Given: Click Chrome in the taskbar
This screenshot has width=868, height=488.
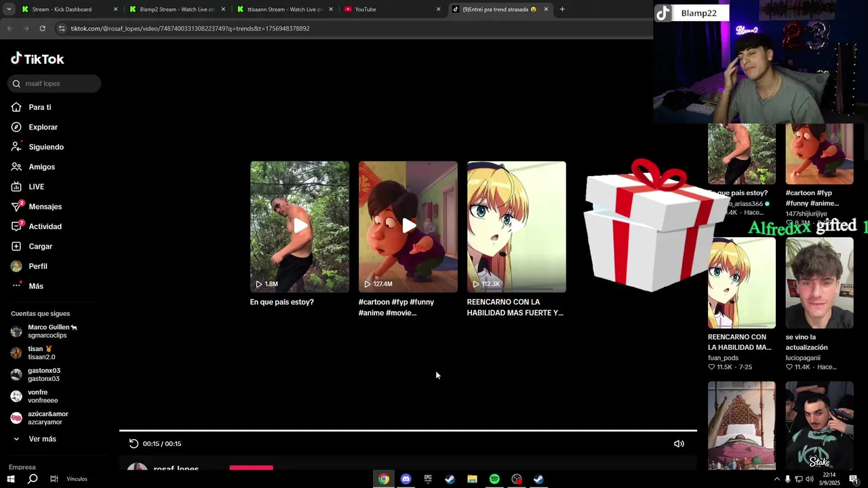Looking at the screenshot, I should click(x=384, y=479).
